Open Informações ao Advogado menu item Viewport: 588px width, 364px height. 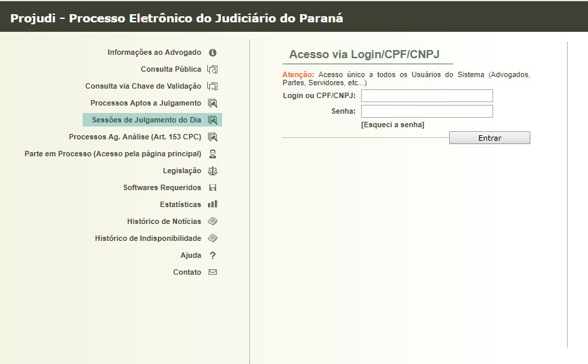[x=154, y=52]
